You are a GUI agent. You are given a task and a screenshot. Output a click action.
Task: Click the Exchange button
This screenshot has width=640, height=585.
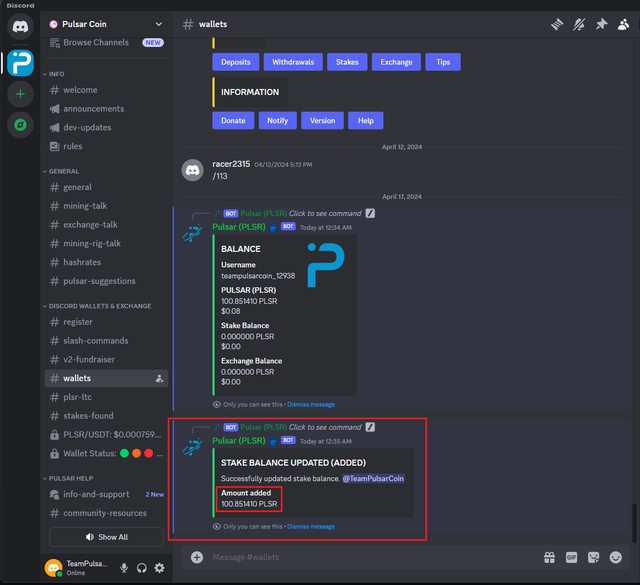[x=396, y=62]
